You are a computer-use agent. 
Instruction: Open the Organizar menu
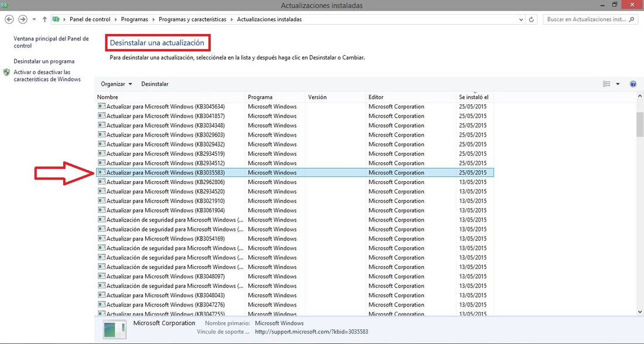pos(117,84)
